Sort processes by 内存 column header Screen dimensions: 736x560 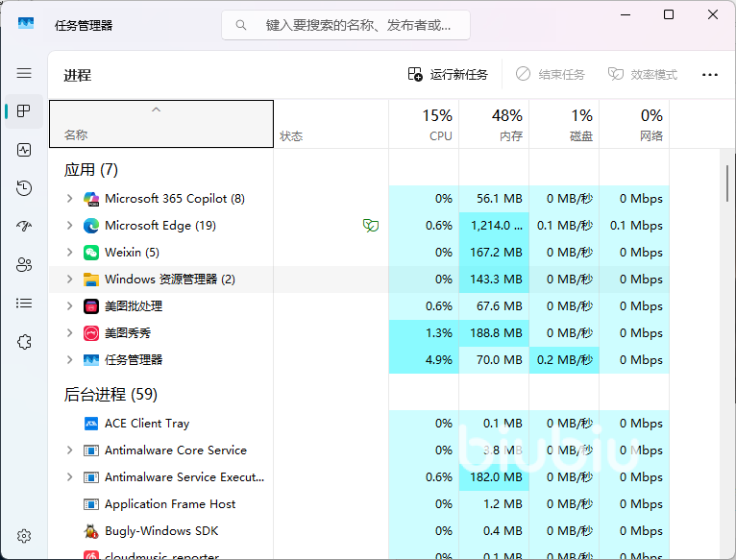point(494,125)
